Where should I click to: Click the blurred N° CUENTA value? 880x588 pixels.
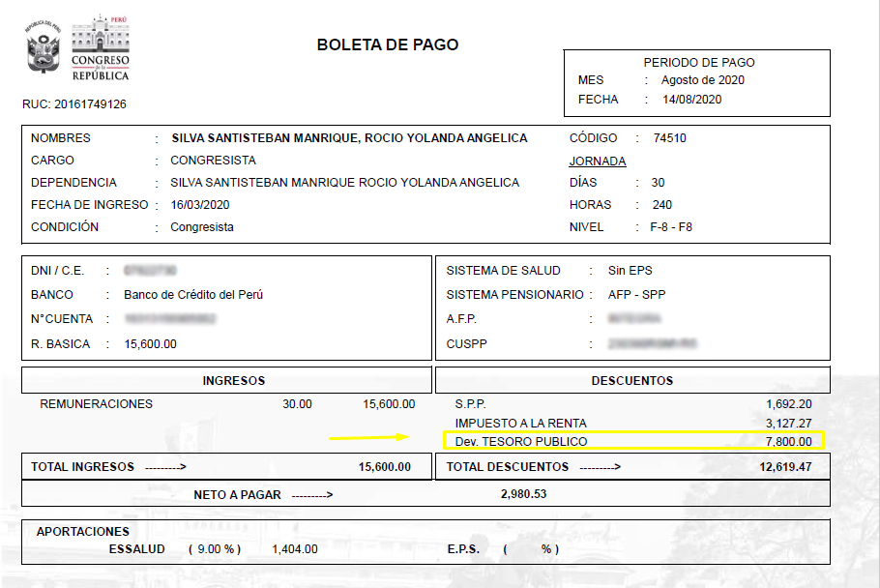170,319
